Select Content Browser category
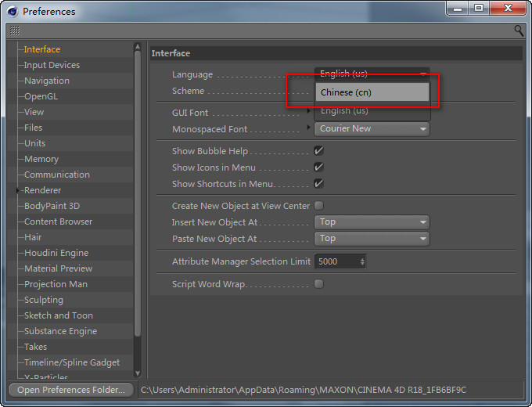The width and height of the screenshot is (532, 407). [x=59, y=222]
